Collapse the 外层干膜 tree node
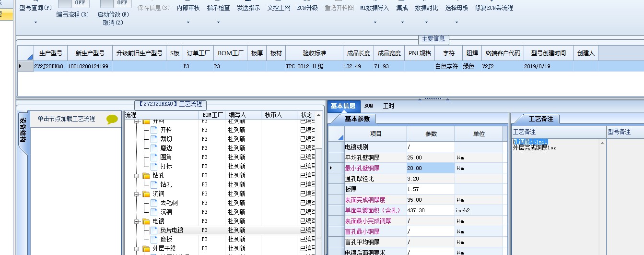The image size is (644, 255). click(x=137, y=249)
